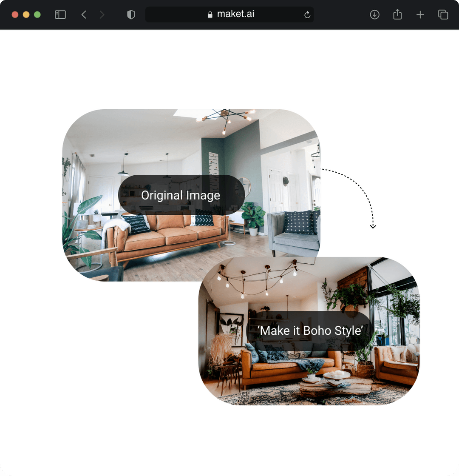Open the Downloads list

click(x=374, y=14)
